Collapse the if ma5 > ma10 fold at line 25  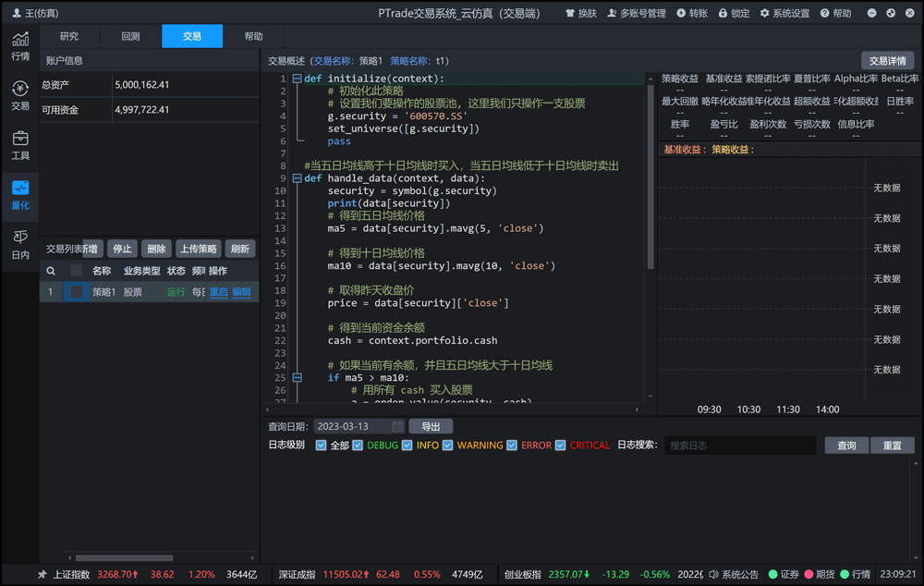tap(297, 377)
